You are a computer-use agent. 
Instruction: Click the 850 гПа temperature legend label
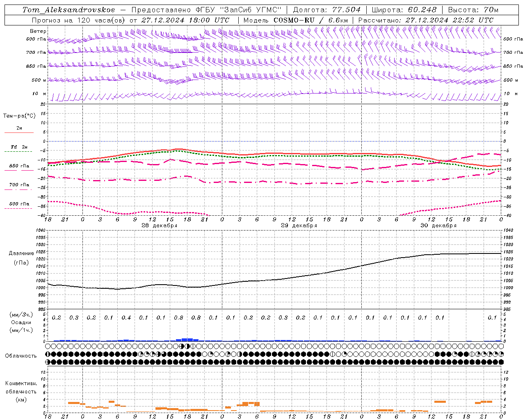19,166
